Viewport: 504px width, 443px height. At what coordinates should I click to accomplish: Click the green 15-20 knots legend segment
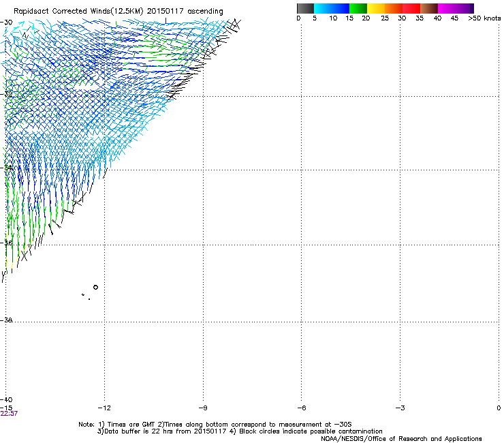pyautogui.click(x=358, y=8)
